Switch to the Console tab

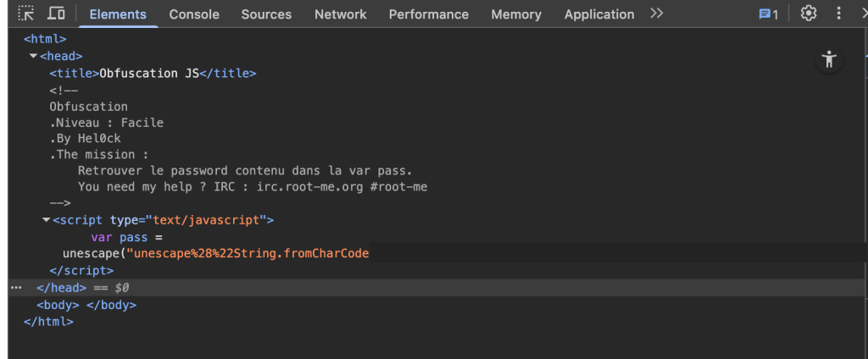(194, 14)
